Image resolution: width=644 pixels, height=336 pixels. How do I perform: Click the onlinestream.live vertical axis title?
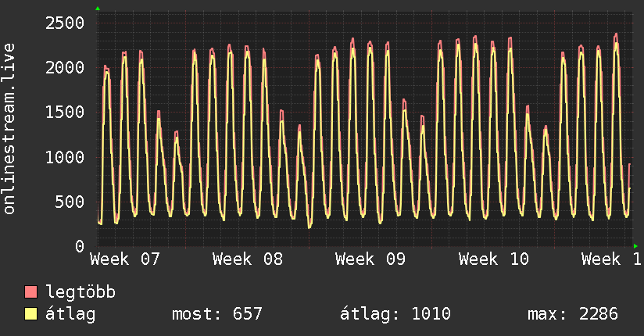coord(9,129)
